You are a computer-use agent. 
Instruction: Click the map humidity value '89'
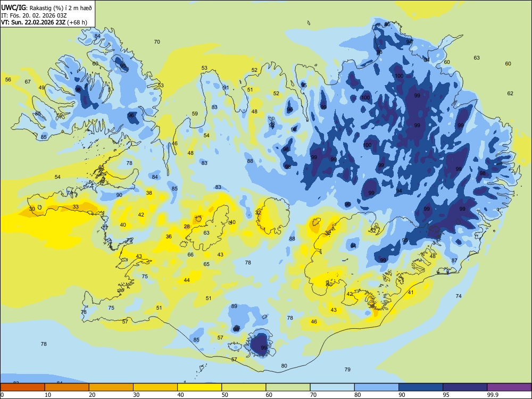(x=234, y=306)
